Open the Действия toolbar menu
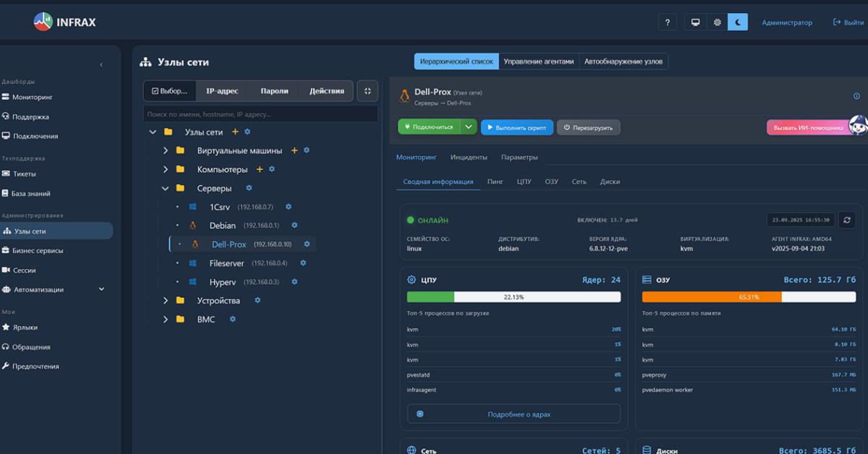This screenshot has height=454, width=868. (x=327, y=91)
